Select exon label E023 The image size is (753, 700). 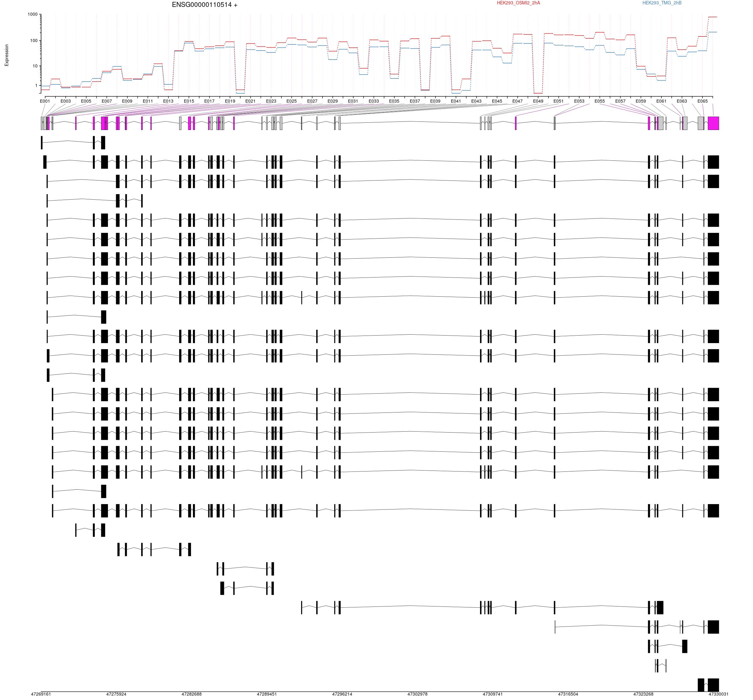[x=271, y=101]
